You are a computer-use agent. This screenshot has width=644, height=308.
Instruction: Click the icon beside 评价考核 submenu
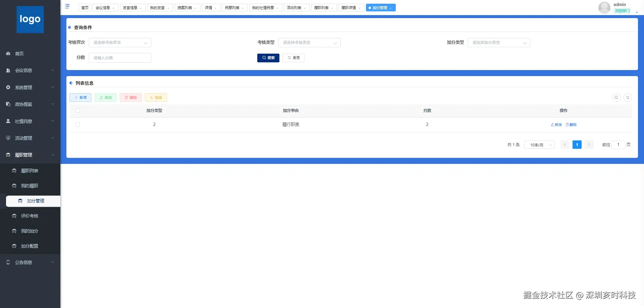[14, 216]
